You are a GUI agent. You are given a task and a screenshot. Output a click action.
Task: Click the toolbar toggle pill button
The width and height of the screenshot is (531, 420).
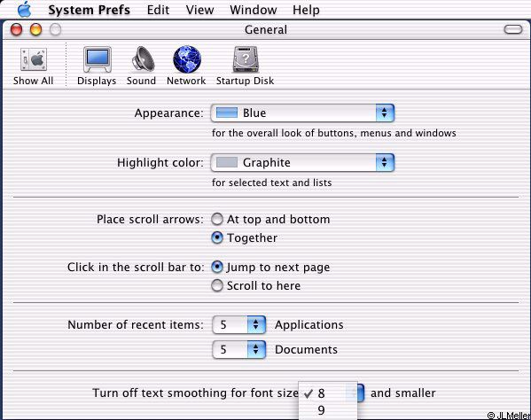(x=513, y=29)
